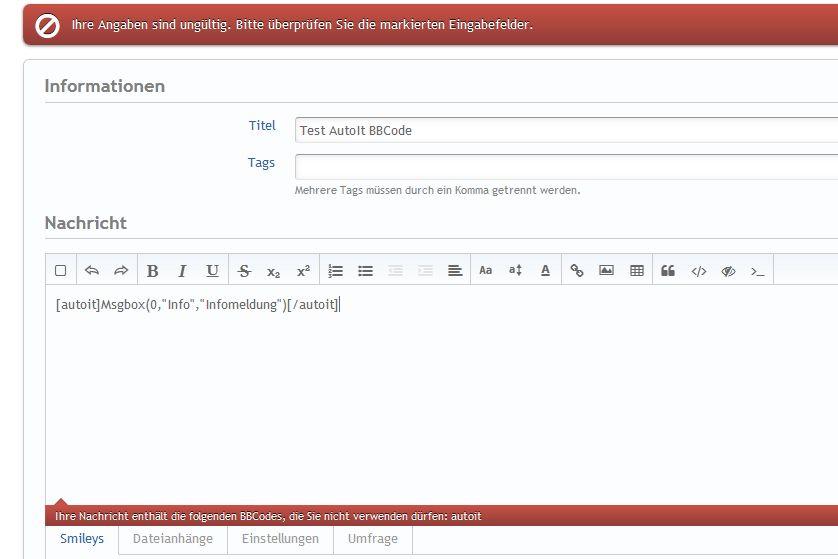The width and height of the screenshot is (838, 559).
Task: Select the Umfrage tab
Action: tap(372, 539)
